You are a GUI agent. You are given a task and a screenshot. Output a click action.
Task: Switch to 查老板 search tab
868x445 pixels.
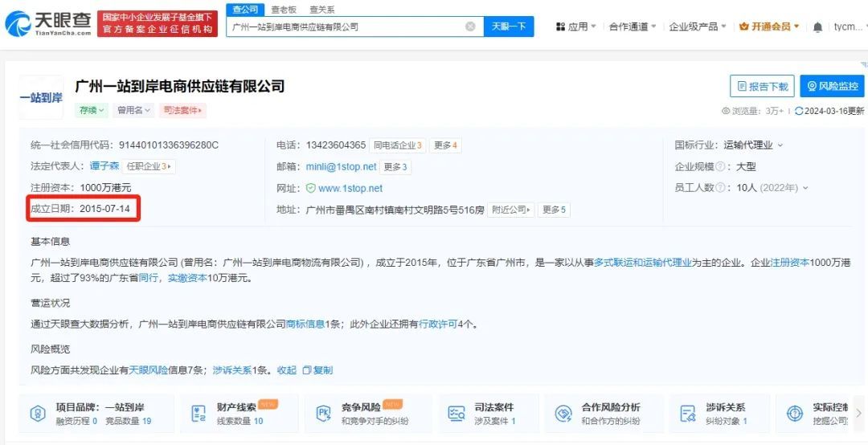(284, 10)
